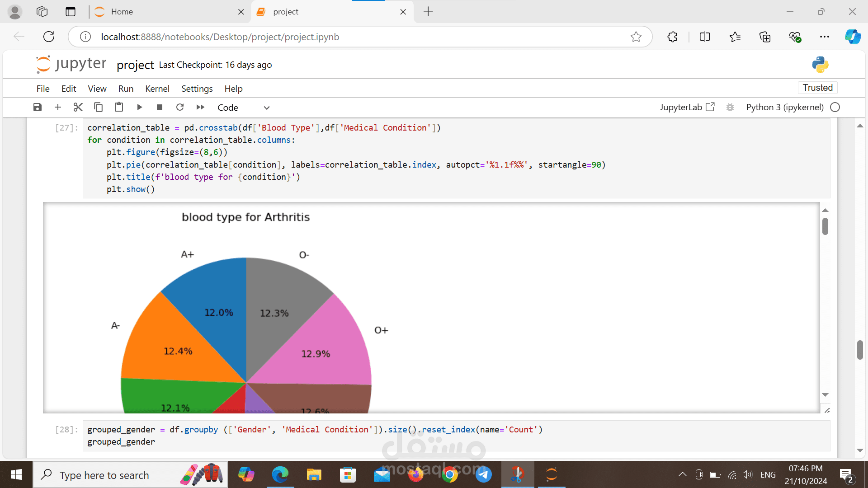Cut selected cell with scissors icon

78,108
